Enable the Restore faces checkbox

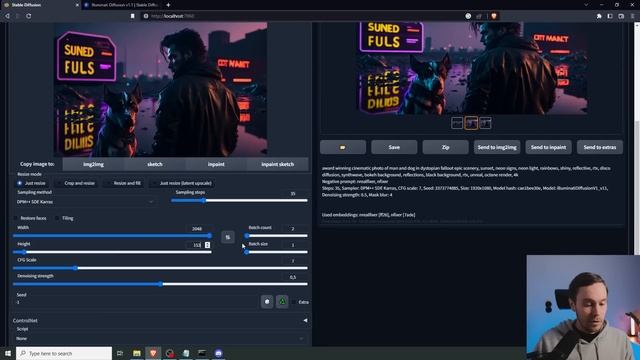[16, 218]
